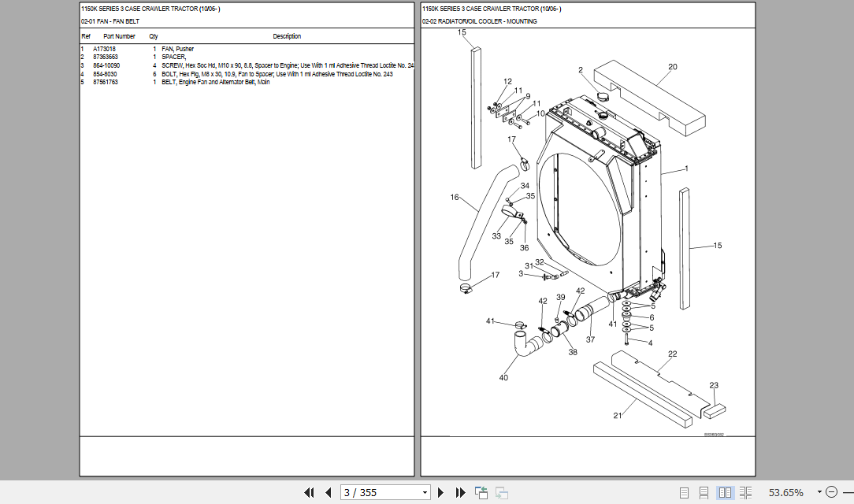Click callout 12 in the diagram

pyautogui.click(x=507, y=82)
